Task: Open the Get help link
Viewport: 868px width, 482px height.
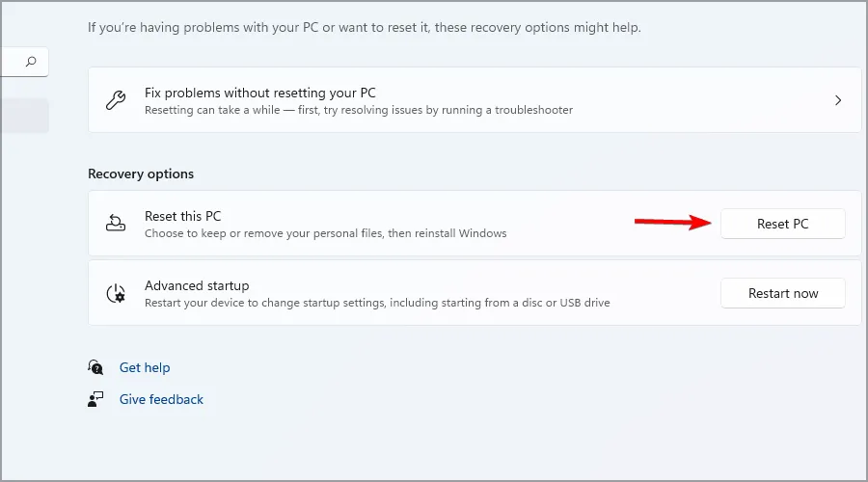Action: pyautogui.click(x=145, y=367)
